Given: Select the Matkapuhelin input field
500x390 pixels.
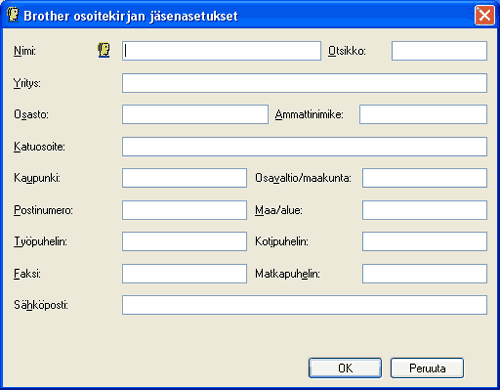Looking at the screenshot, I should (x=424, y=274).
